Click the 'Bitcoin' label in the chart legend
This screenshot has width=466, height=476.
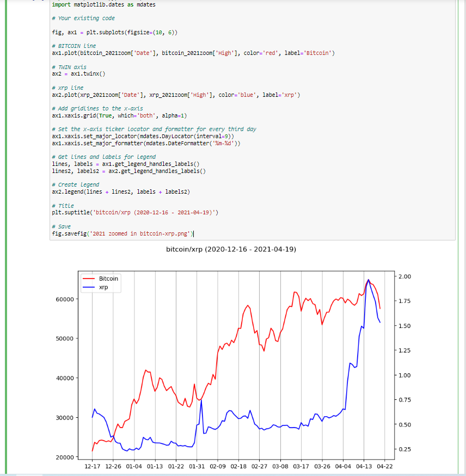click(108, 279)
